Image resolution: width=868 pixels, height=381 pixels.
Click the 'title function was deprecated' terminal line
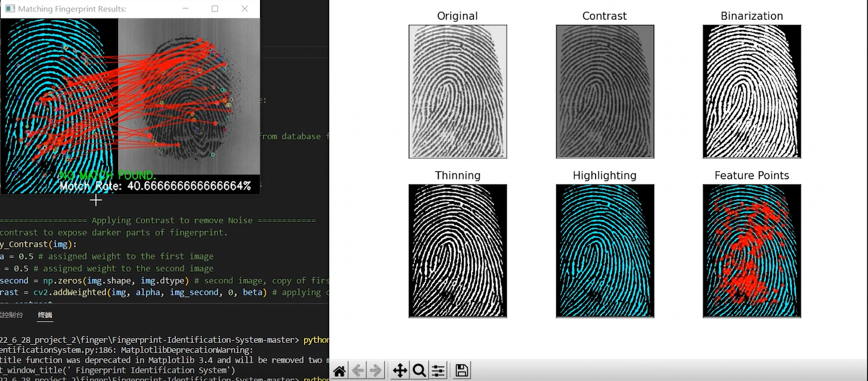(x=164, y=360)
